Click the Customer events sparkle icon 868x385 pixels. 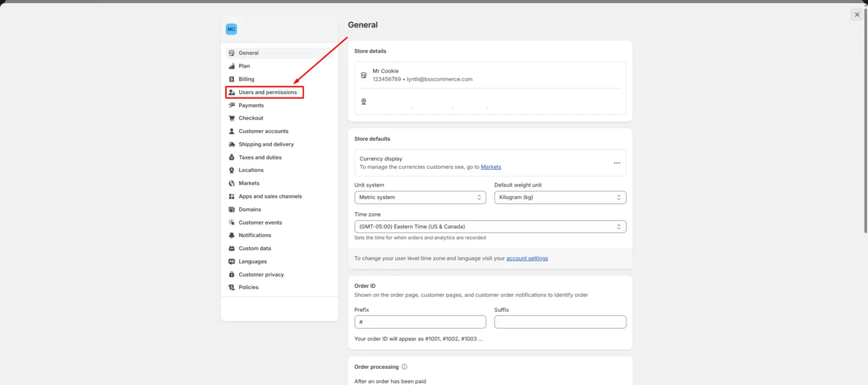click(x=232, y=222)
